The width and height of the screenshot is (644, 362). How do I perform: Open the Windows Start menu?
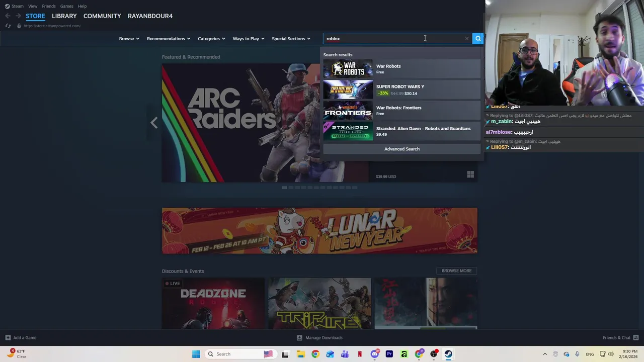pos(196,354)
